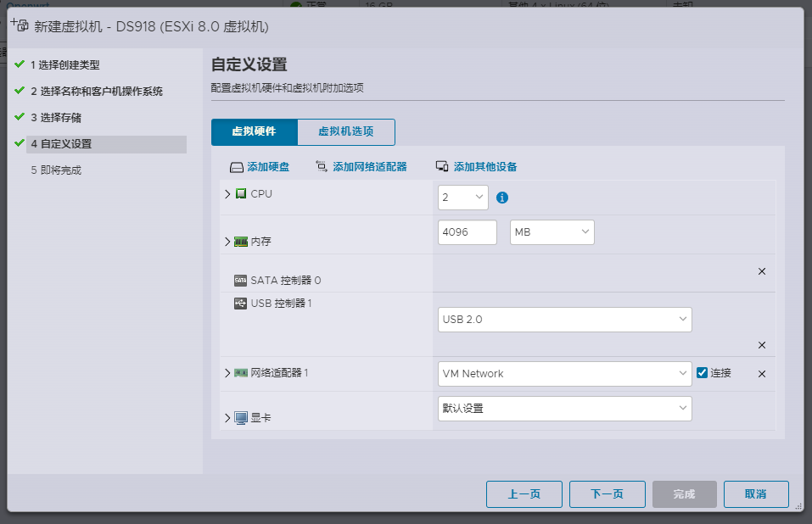Expand the CPU settings row
Image resolution: width=812 pixels, height=524 pixels.
226,194
